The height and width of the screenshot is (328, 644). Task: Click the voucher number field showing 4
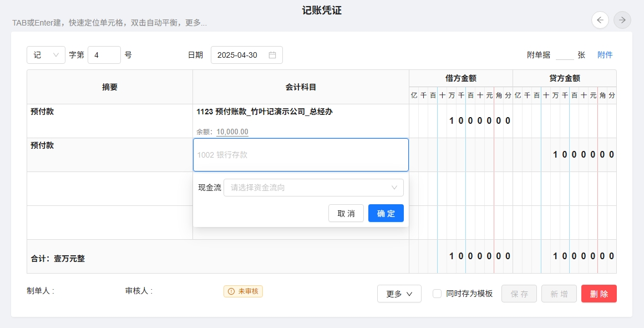104,55
